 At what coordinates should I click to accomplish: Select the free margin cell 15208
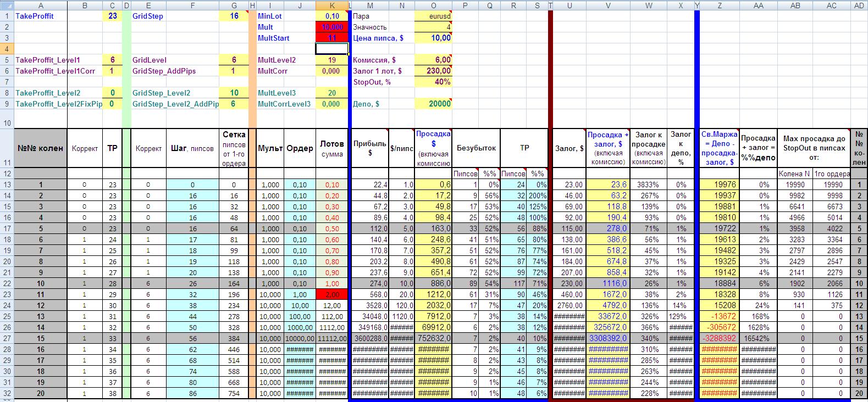coord(720,305)
